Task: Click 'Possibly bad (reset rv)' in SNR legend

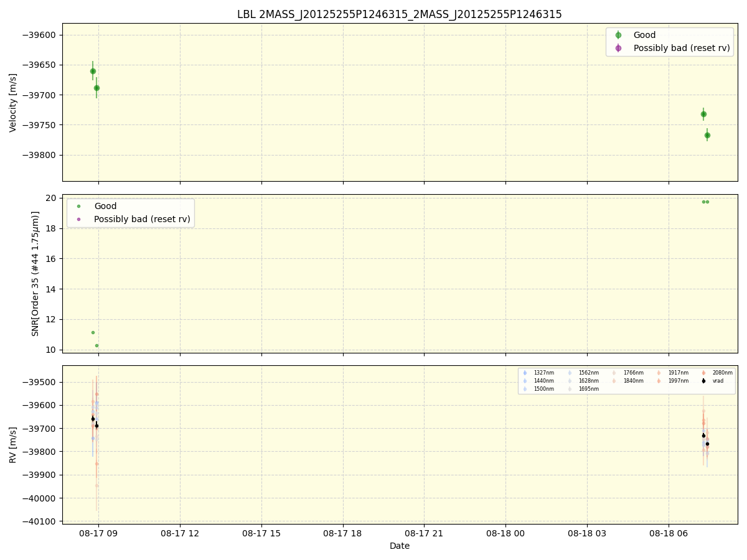Action: tap(142, 219)
